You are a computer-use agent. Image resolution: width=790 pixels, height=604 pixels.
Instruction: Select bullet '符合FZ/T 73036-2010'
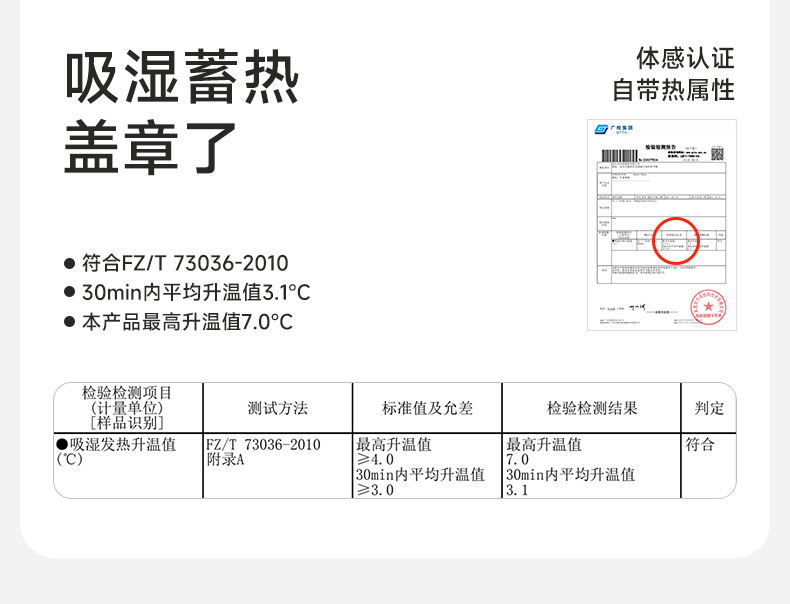tap(177, 263)
